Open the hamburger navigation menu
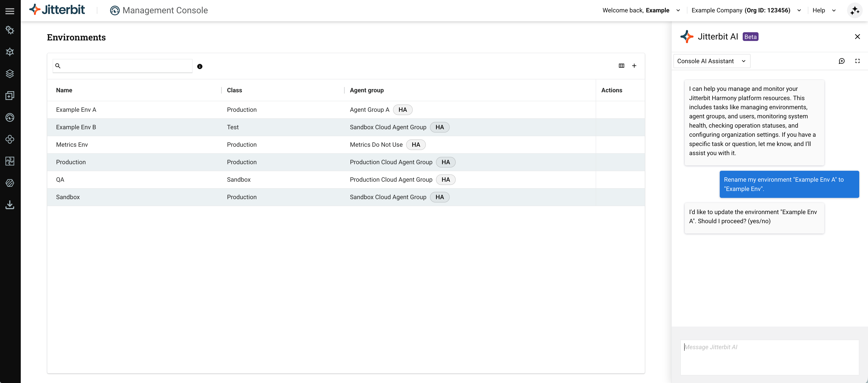 point(10,11)
